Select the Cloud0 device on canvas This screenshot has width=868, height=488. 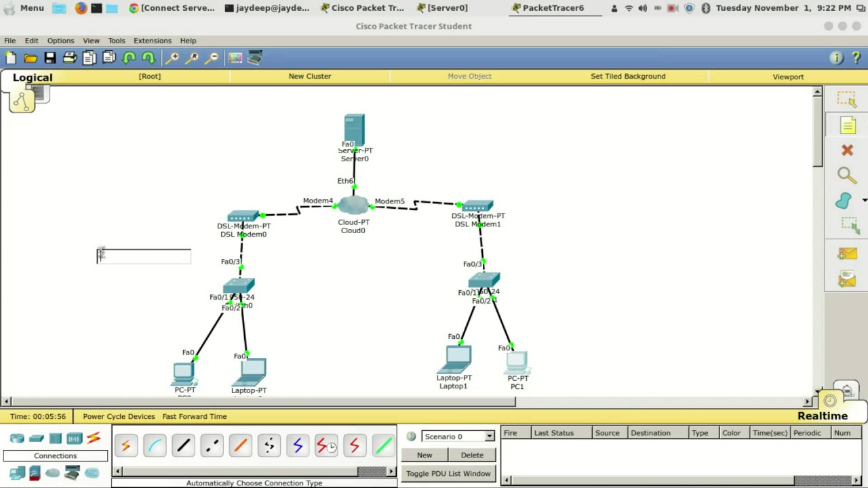pyautogui.click(x=353, y=205)
